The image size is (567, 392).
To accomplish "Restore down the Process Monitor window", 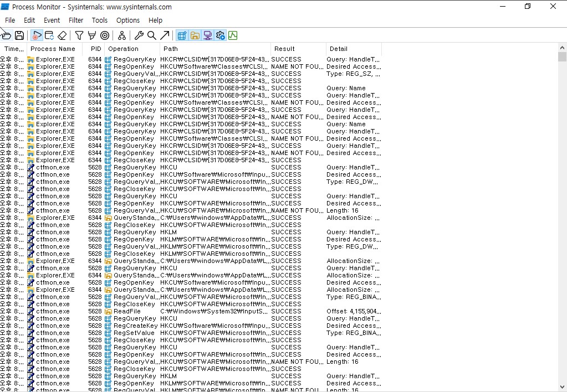I will click(x=528, y=7).
